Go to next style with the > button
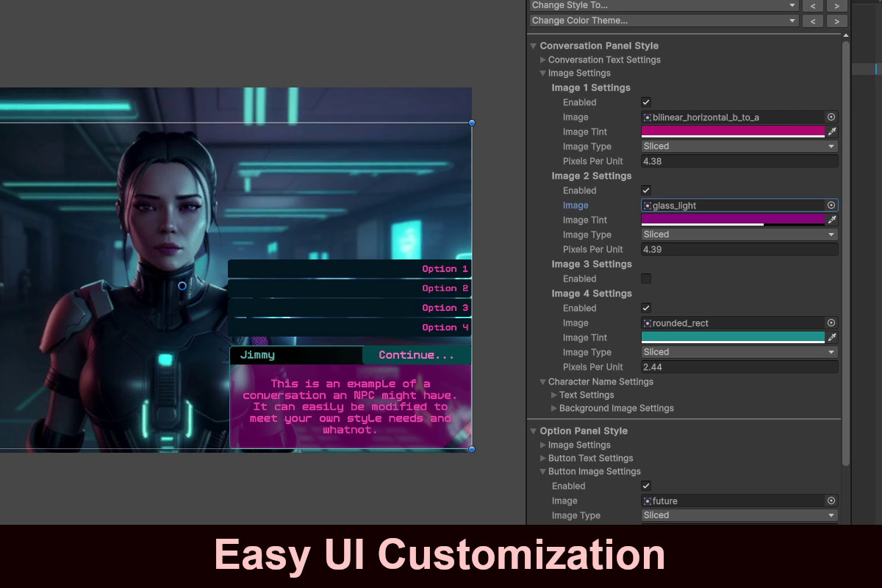This screenshot has width=882, height=588. click(837, 5)
